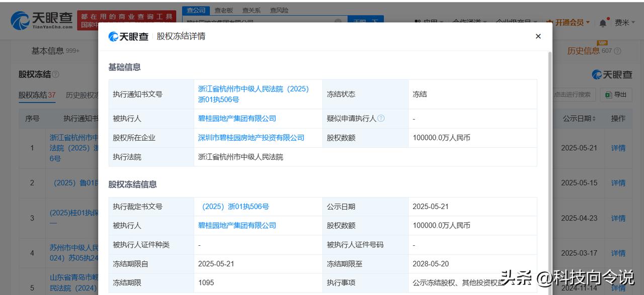
Task: Click the 基础信息 section heading
Action: 124,67
